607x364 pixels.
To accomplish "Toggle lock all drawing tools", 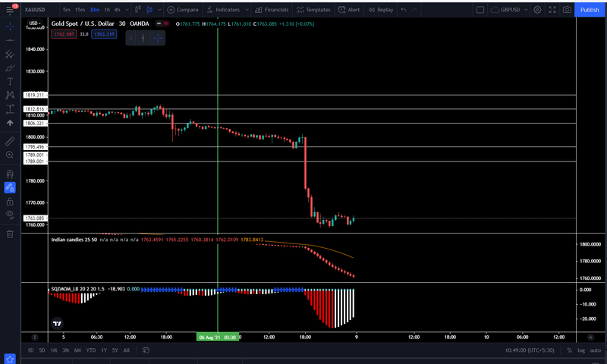I will pyautogui.click(x=10, y=202).
